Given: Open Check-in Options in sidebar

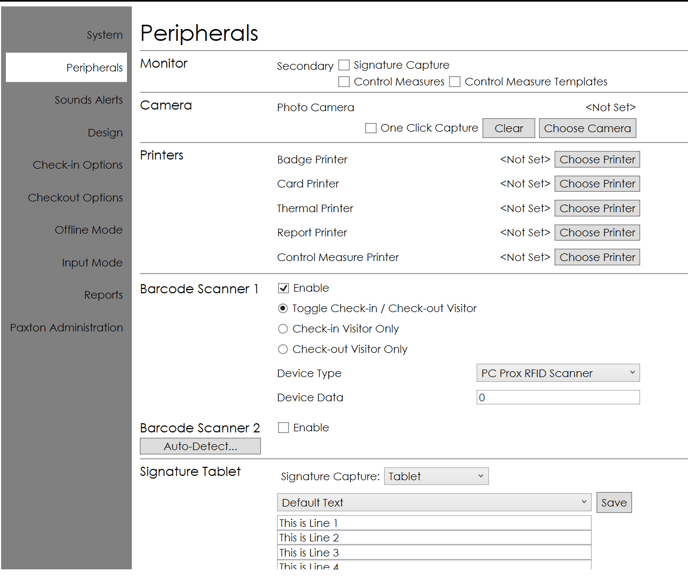Looking at the screenshot, I should click(78, 165).
